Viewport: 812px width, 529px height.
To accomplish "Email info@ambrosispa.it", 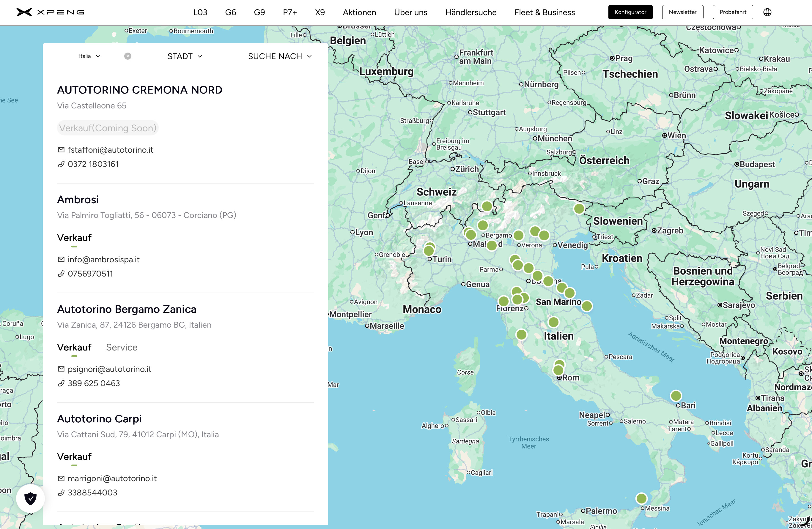I will click(x=104, y=260).
